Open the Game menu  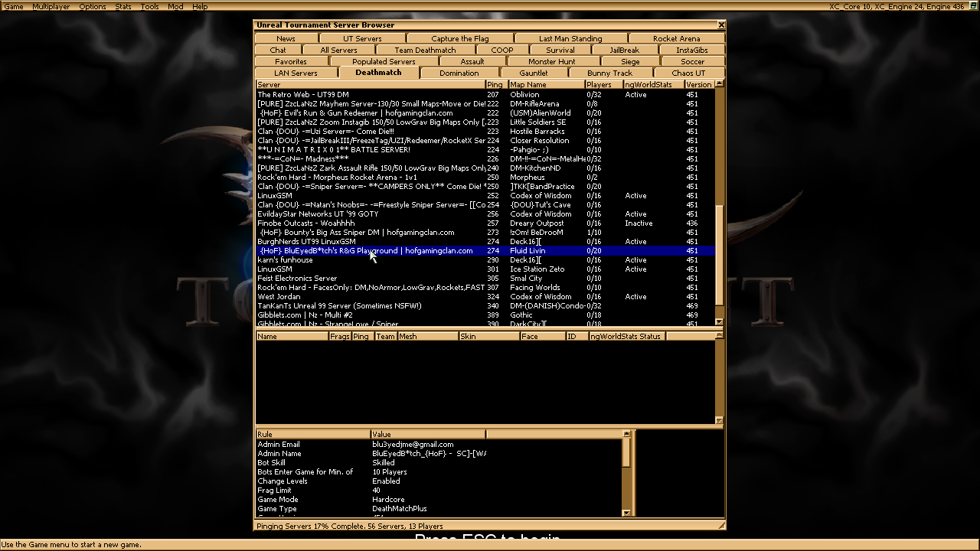coord(14,6)
